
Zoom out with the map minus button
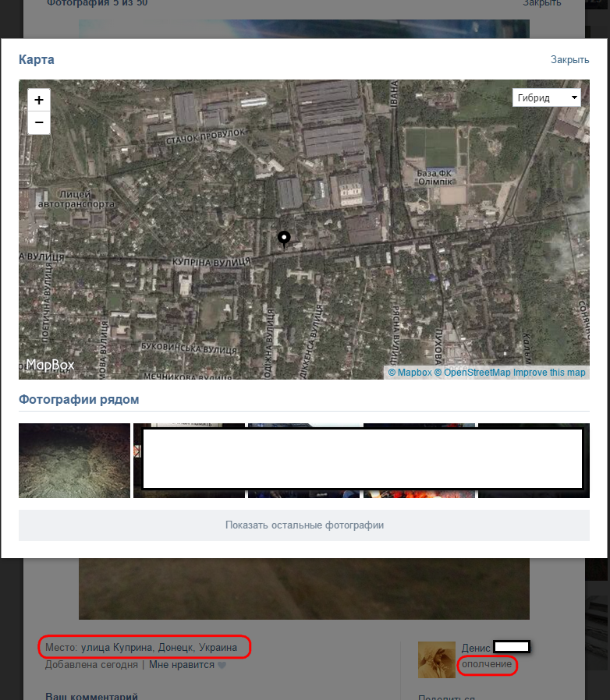39,122
